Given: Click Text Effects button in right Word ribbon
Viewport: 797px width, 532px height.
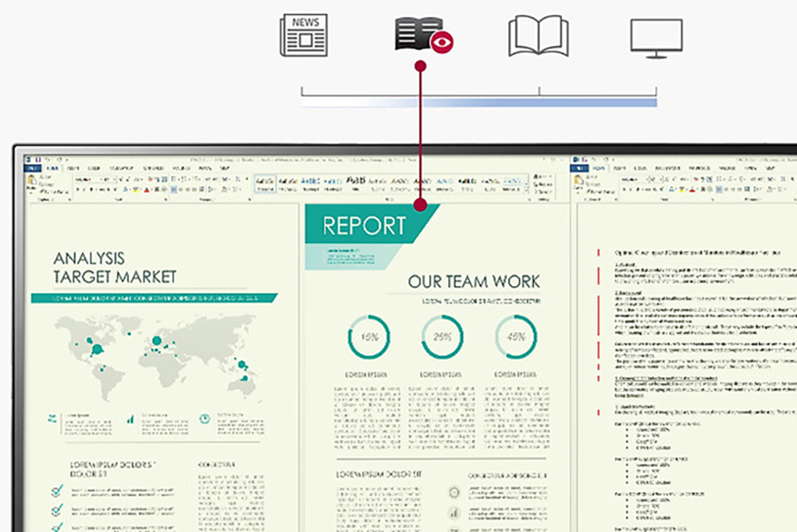Looking at the screenshot, I should tap(671, 189).
